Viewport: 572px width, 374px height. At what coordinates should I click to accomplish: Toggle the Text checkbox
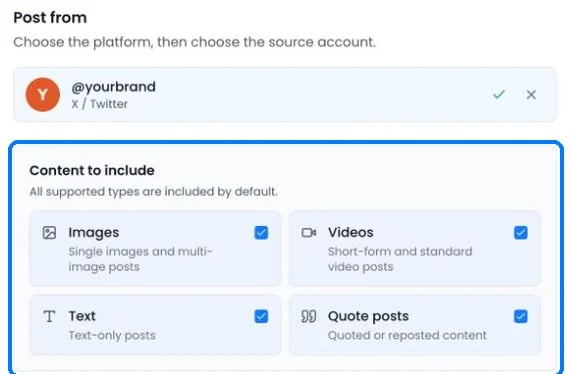pos(261,316)
